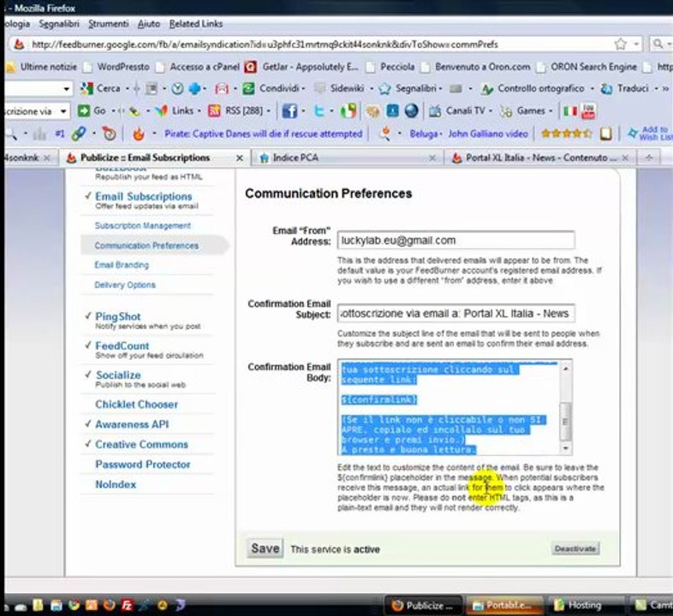Switch to the Portal XL Italia - News tab

[x=539, y=158]
